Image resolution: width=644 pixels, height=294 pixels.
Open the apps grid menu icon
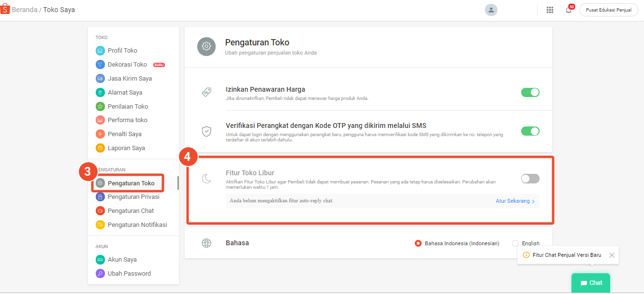pos(550,10)
